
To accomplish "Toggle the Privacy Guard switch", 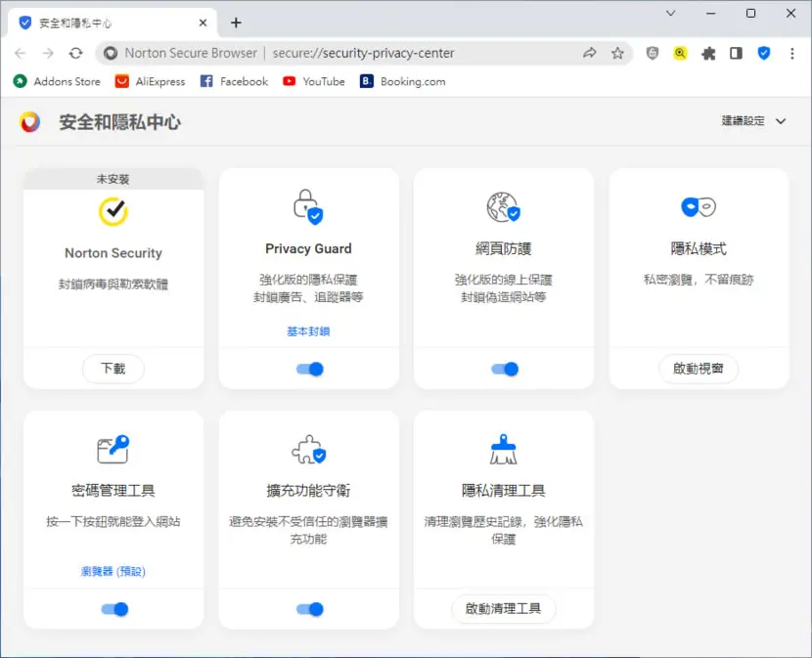I will (x=310, y=370).
